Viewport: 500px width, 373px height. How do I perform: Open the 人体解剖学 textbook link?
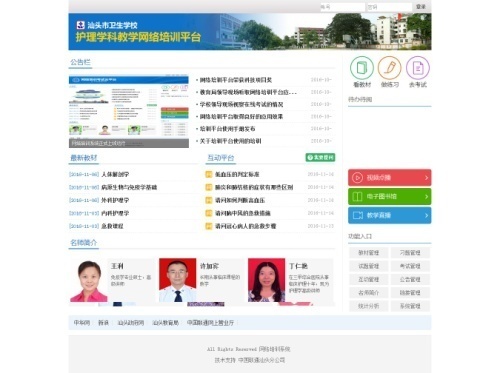pos(115,174)
